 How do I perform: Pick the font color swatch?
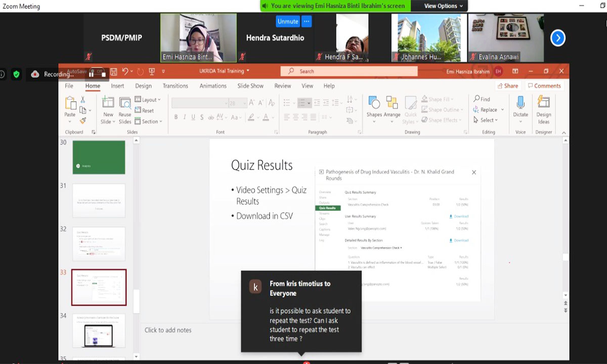coord(266,117)
